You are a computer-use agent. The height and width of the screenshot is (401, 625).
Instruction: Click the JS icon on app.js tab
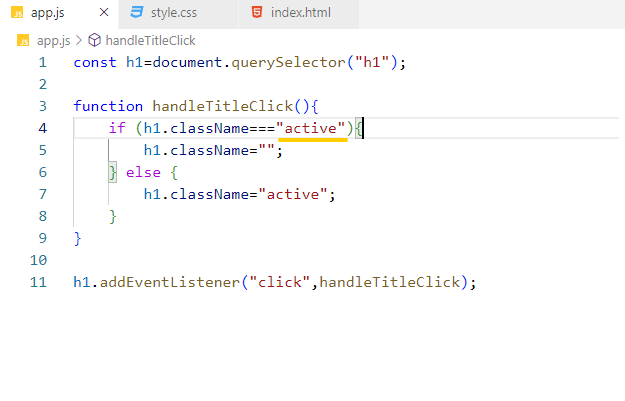17,13
